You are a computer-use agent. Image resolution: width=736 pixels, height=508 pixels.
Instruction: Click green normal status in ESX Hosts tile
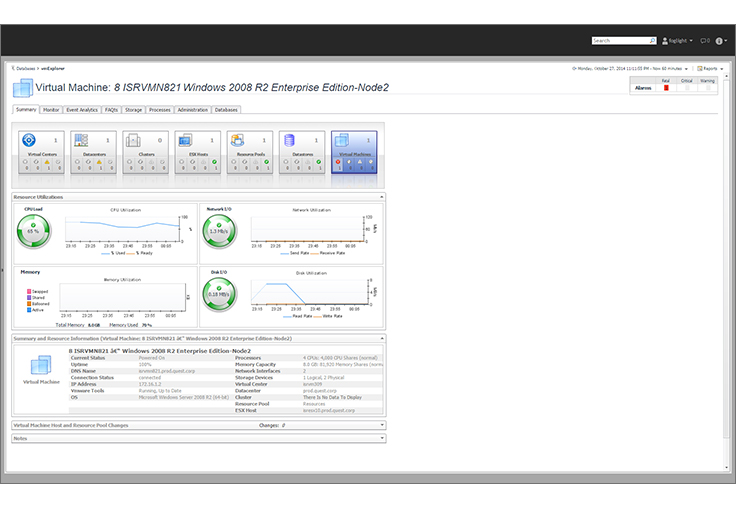click(215, 162)
